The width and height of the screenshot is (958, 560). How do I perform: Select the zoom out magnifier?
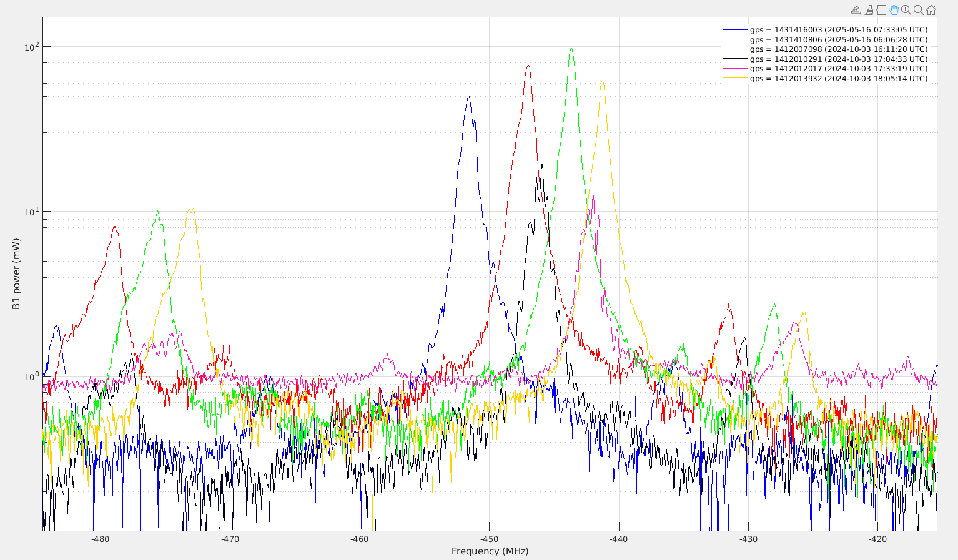tap(919, 10)
